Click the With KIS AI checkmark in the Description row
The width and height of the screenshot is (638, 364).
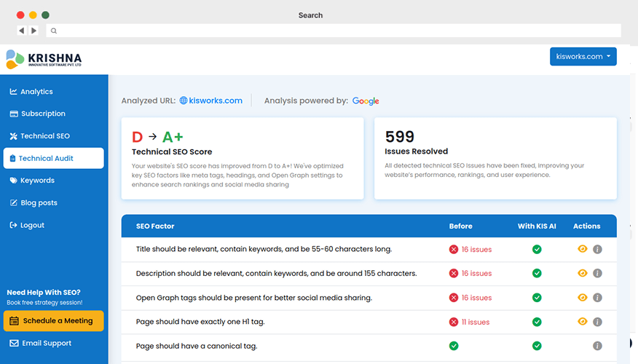pyautogui.click(x=537, y=273)
